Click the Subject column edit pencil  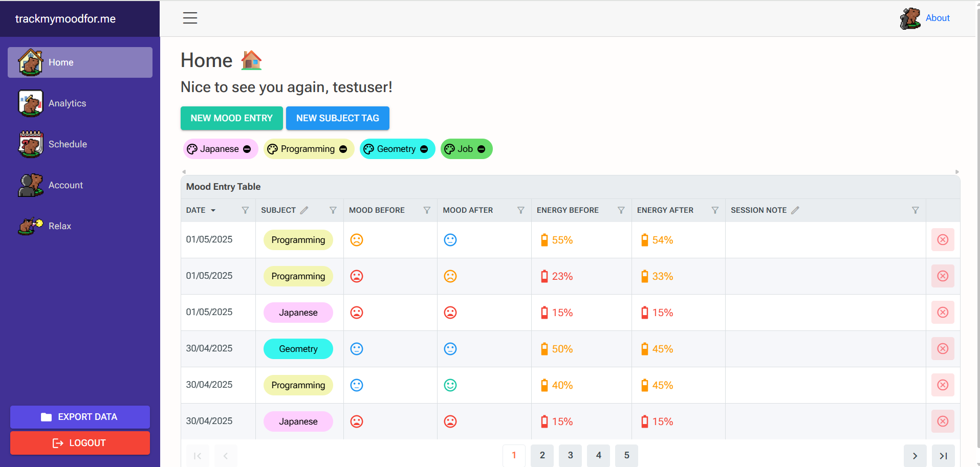[x=304, y=210]
